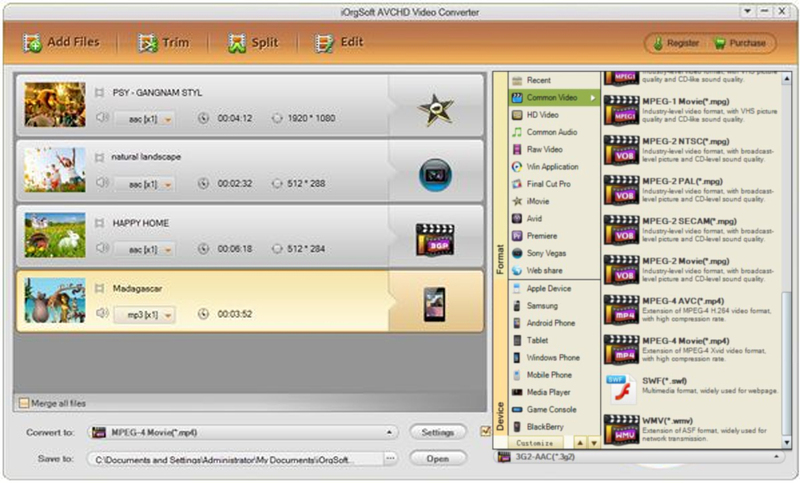800x483 pixels.
Task: Open audio track dropdown for natural landscape
Action: pyautogui.click(x=144, y=184)
